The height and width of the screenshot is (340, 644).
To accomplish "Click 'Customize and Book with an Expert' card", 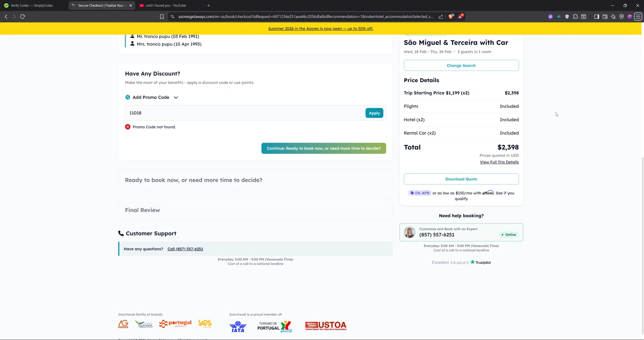I will point(461,232).
